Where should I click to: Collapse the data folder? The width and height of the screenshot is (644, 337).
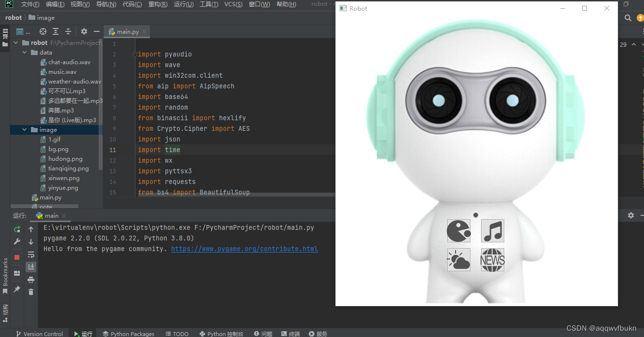(25, 53)
